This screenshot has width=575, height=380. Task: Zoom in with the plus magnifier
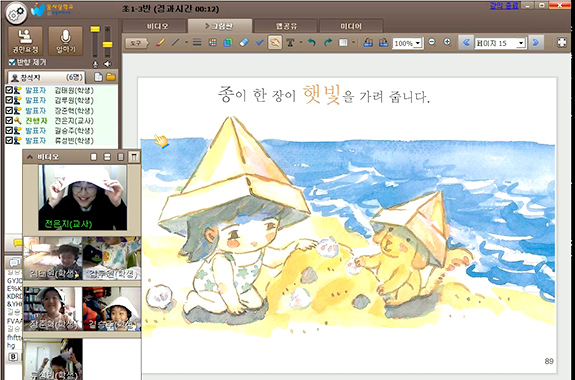pos(447,42)
